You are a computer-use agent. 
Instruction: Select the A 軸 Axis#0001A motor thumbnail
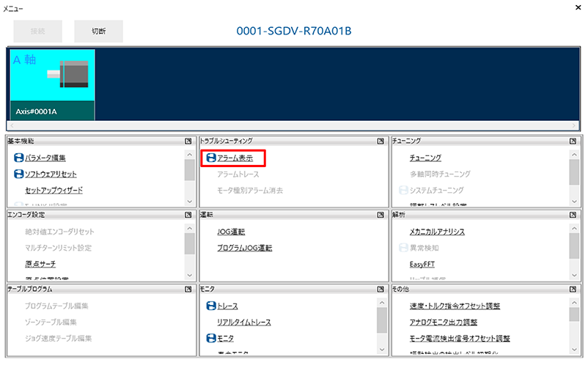coord(52,85)
